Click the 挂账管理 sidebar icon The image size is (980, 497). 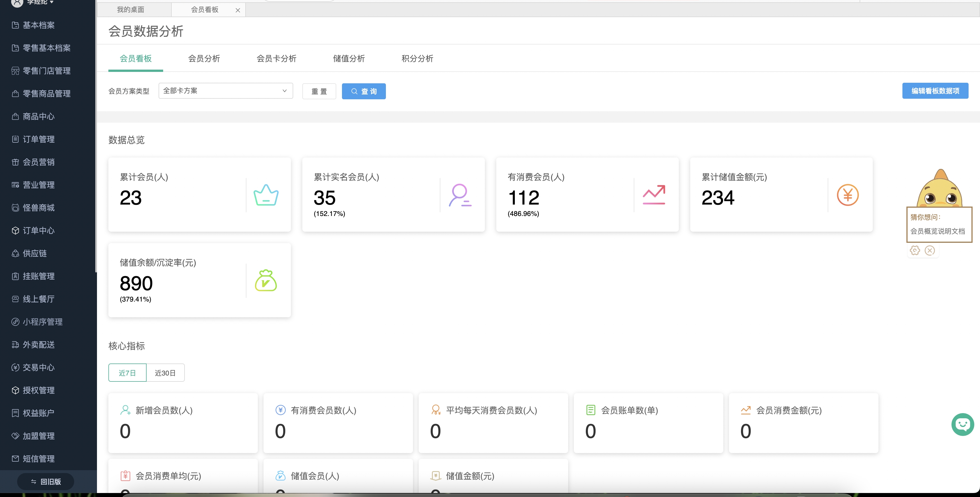[x=15, y=276]
